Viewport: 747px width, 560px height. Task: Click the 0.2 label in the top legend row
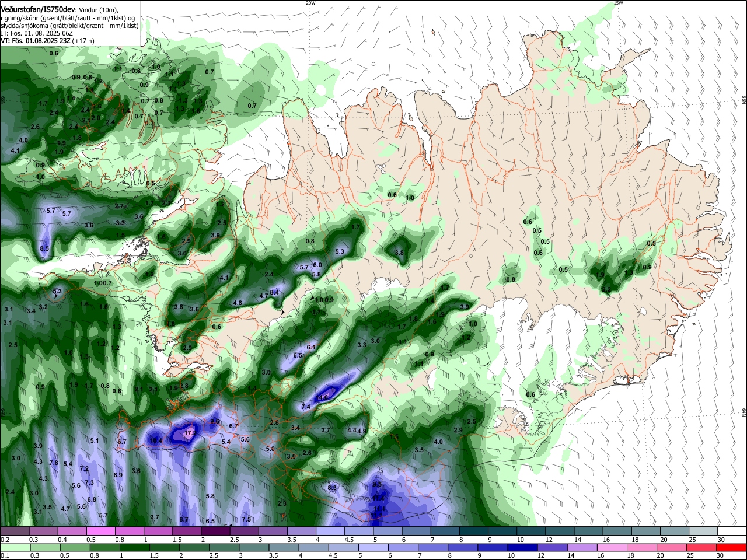click(x=5, y=540)
